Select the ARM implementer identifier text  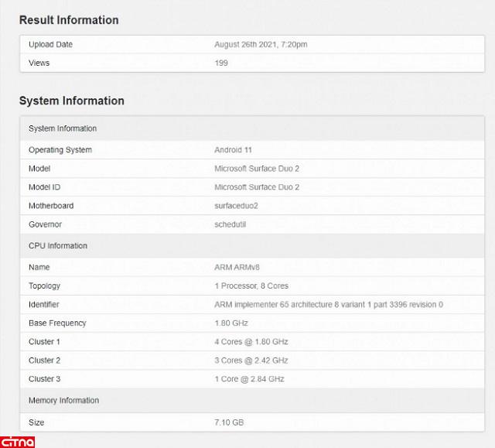329,305
